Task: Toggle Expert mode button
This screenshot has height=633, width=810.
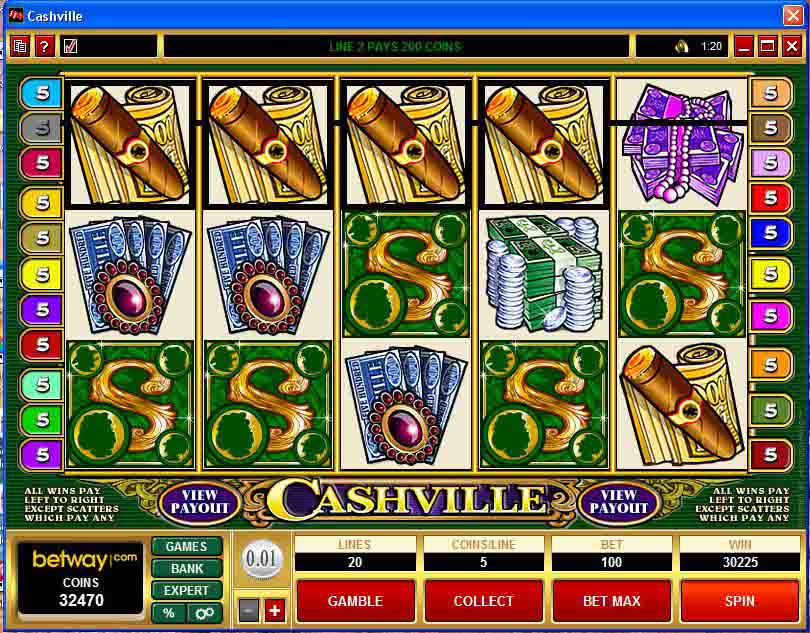Action: (x=186, y=591)
